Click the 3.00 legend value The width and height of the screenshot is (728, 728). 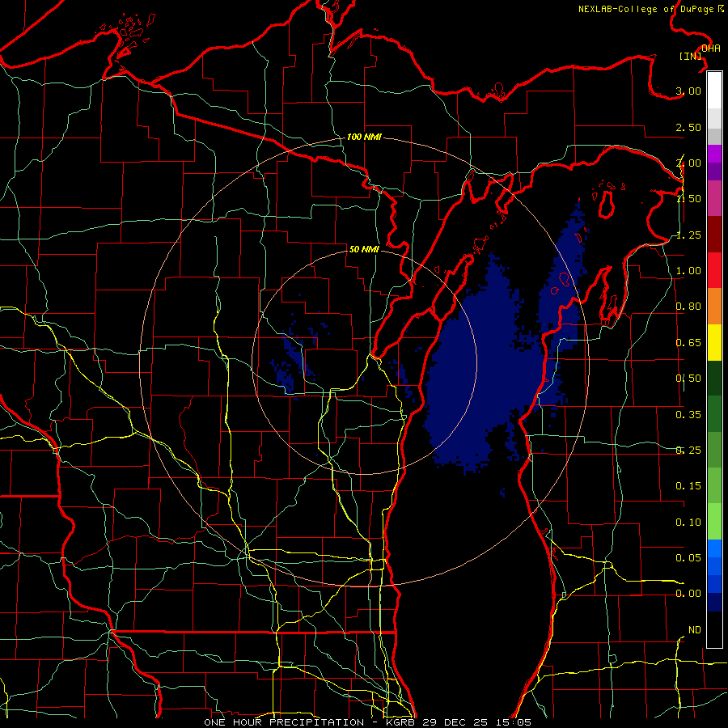688,91
